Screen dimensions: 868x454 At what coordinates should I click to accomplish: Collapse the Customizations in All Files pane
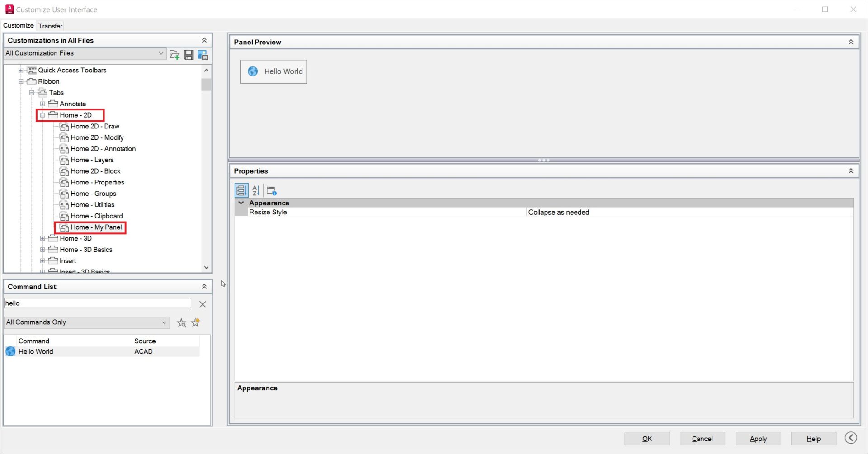point(204,40)
